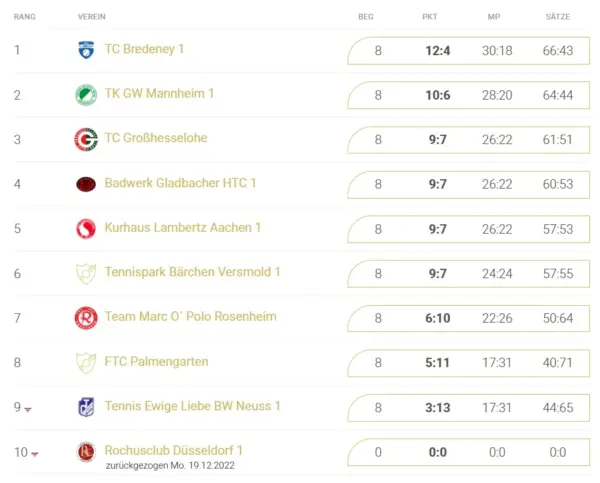The width and height of the screenshot is (600, 483).
Task: Click the Team Marc O' Polo Rosenheim logo
Action: [86, 318]
